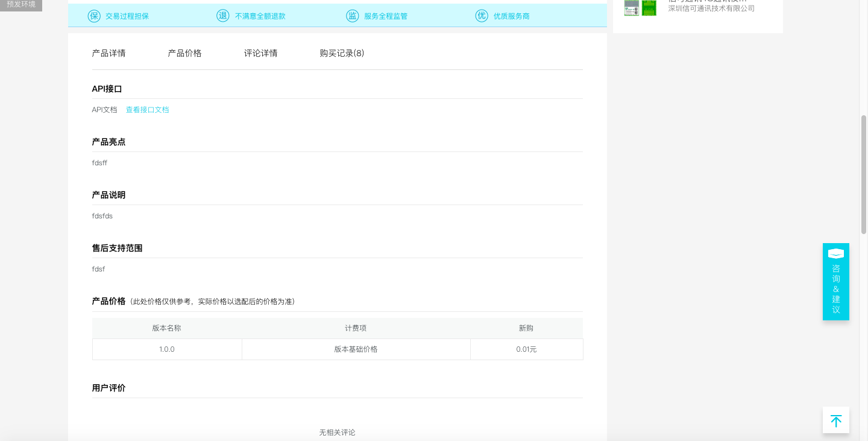Click the 交易过程担保 label
The width and height of the screenshot is (868, 441).
pyautogui.click(x=127, y=16)
